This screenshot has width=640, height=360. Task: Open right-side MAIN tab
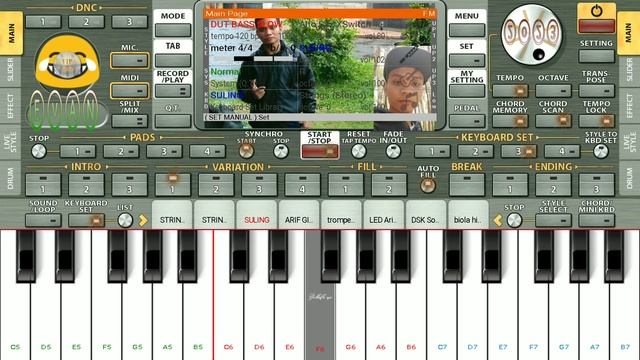click(x=629, y=33)
